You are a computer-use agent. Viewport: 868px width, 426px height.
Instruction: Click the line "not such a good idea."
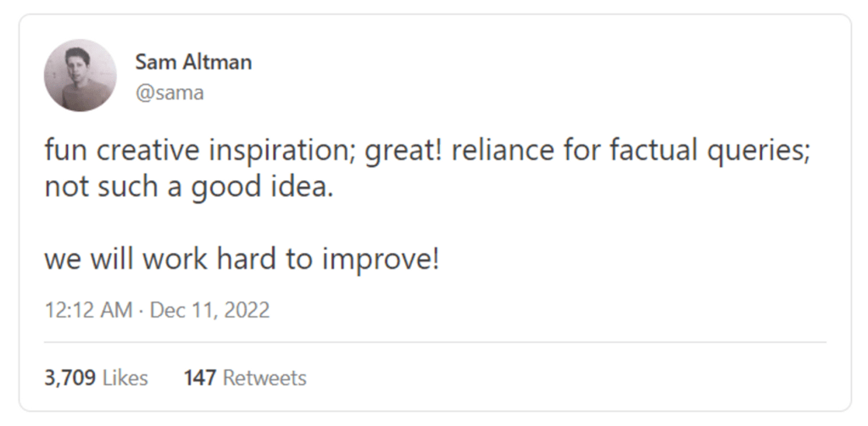pyautogui.click(x=188, y=186)
